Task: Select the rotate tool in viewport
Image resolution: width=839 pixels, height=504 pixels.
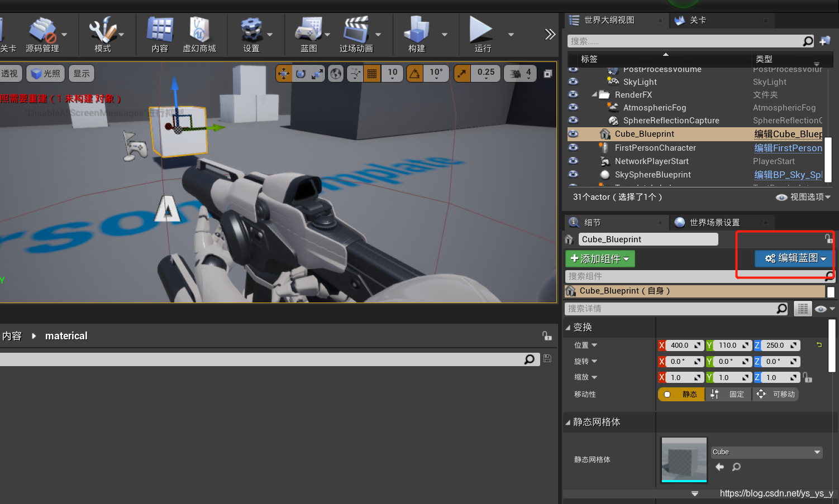Action: point(301,74)
